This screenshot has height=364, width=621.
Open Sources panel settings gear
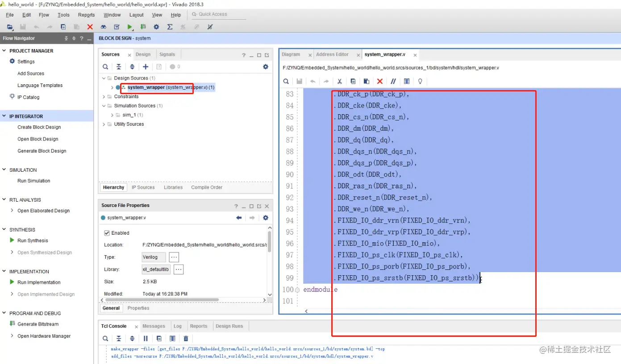pos(266,67)
